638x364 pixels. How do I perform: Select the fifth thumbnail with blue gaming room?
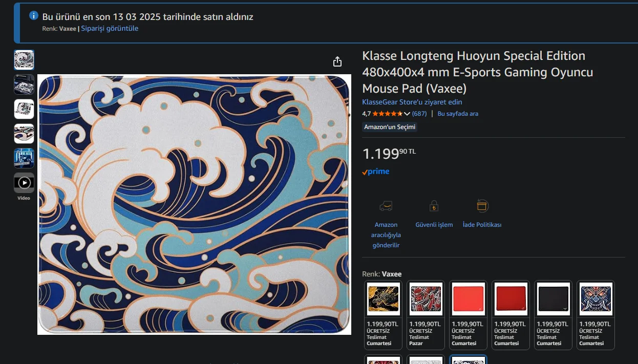click(x=24, y=158)
